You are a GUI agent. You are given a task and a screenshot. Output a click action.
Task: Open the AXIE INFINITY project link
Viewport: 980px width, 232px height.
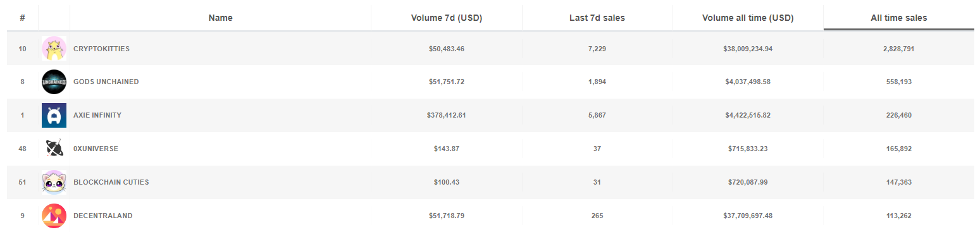pos(97,116)
